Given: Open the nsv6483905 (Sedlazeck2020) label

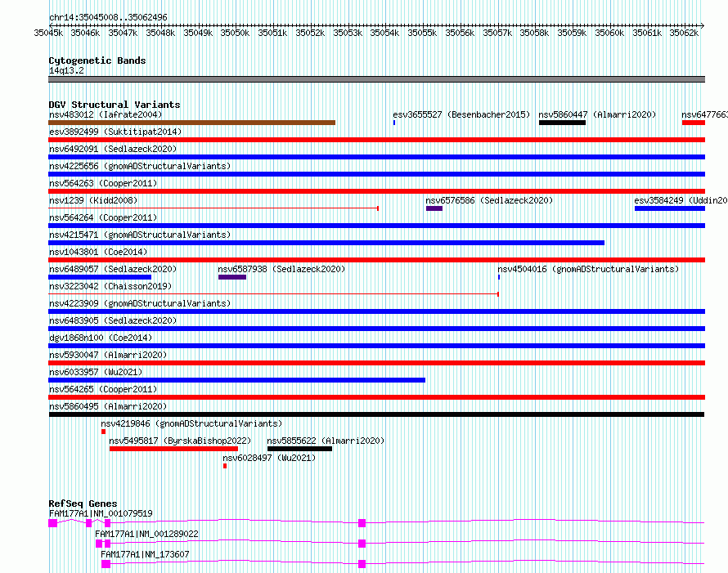Looking at the screenshot, I should pos(113,320).
